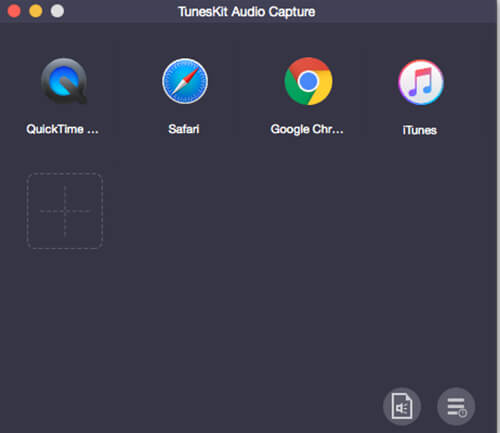Screen dimensions: 500x433
Task: Click the speaker symbol on the format document icon
Action: click(x=401, y=408)
